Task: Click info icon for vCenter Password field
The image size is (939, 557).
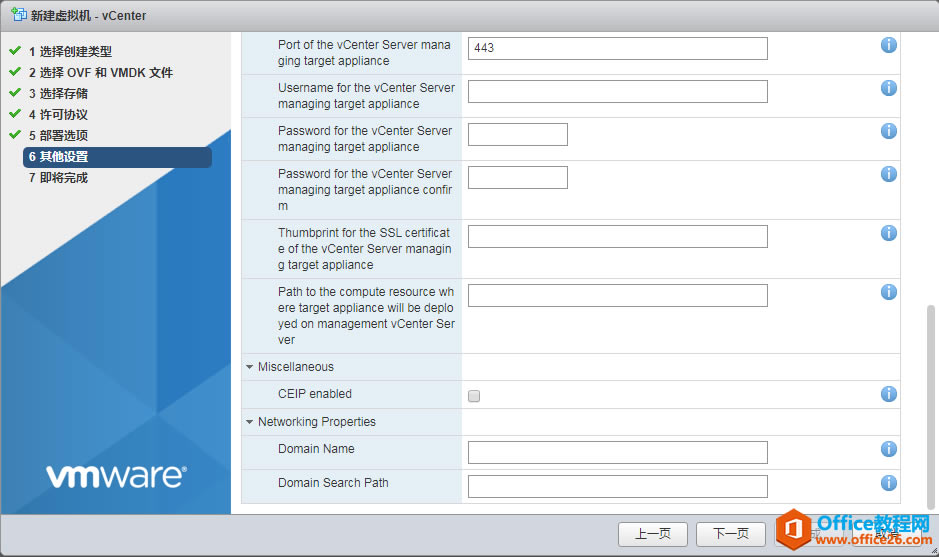Action: pyautogui.click(x=889, y=131)
